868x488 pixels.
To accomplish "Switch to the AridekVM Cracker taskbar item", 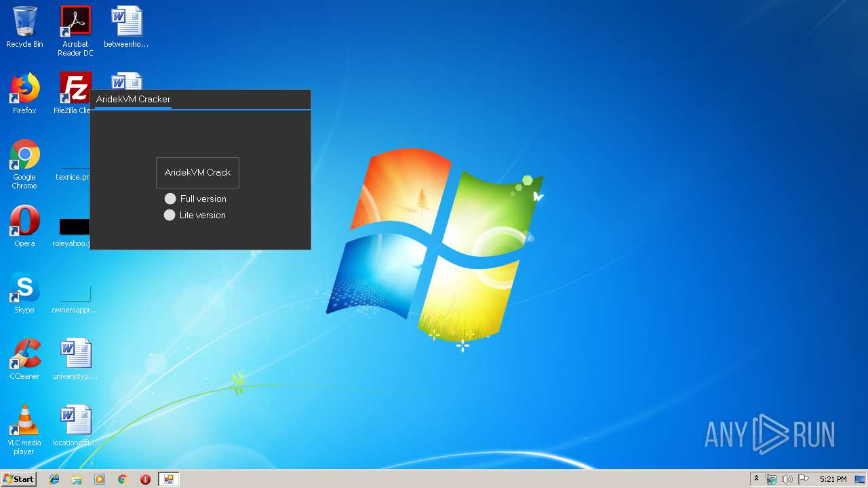I will [x=168, y=479].
